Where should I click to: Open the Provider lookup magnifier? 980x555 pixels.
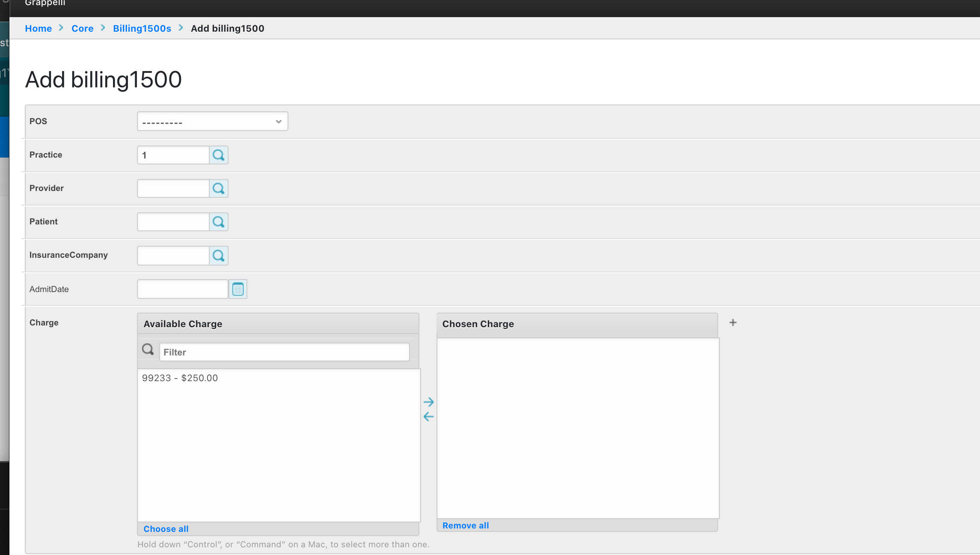coord(218,188)
